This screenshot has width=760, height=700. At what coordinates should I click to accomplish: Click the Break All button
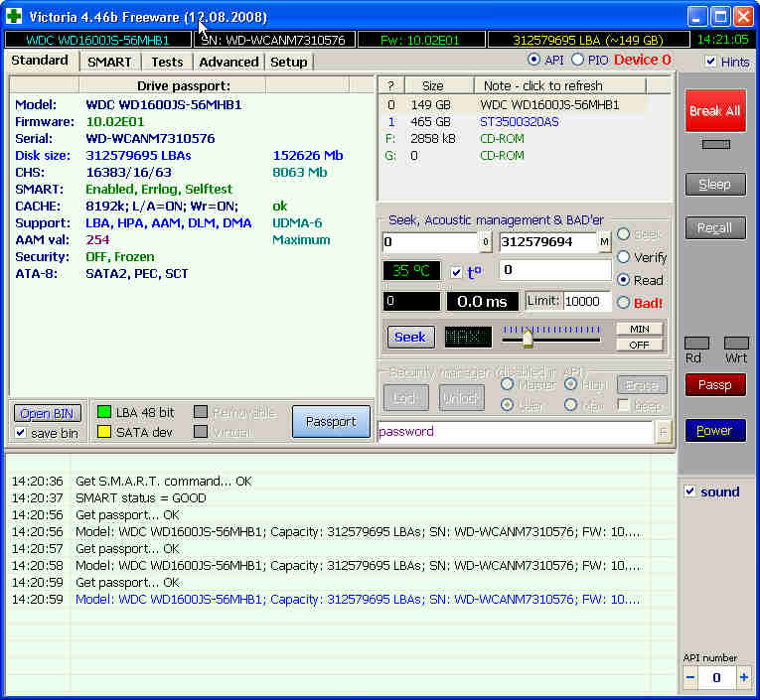(715, 111)
